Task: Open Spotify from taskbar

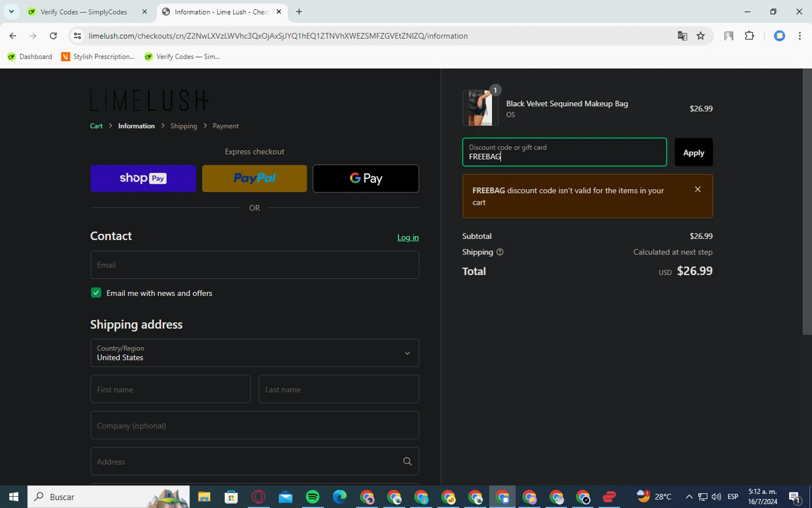Action: coord(312,497)
